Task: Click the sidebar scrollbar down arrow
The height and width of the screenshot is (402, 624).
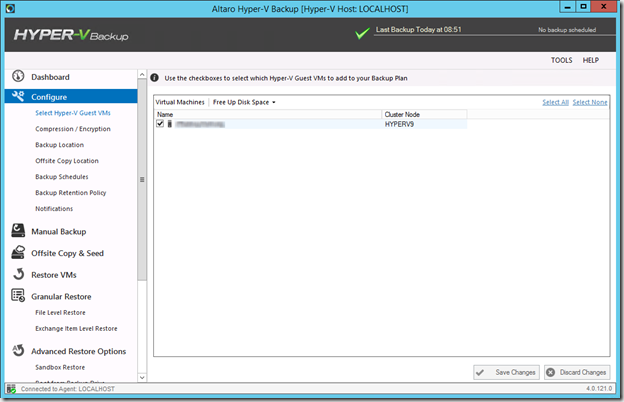Action: 142,377
